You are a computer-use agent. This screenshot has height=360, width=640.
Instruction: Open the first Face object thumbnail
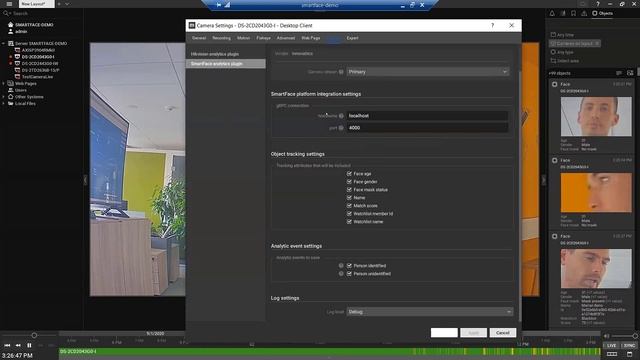(596, 116)
